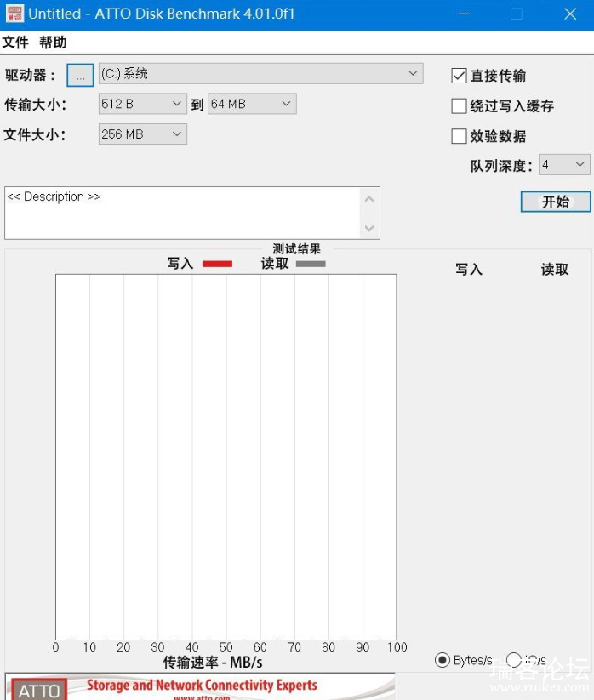Viewport: 594px width, 700px height.
Task: Click the 读取 results column header
Action: pos(555,270)
